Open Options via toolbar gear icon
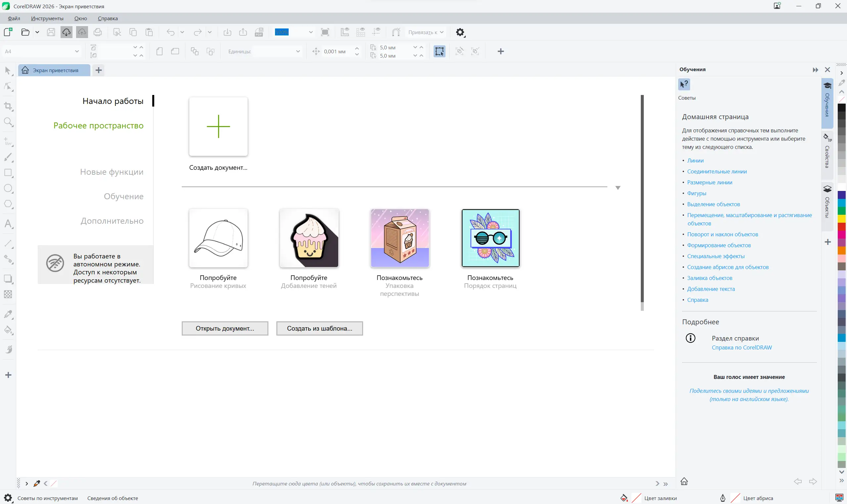Image resolution: width=847 pixels, height=504 pixels. [460, 32]
